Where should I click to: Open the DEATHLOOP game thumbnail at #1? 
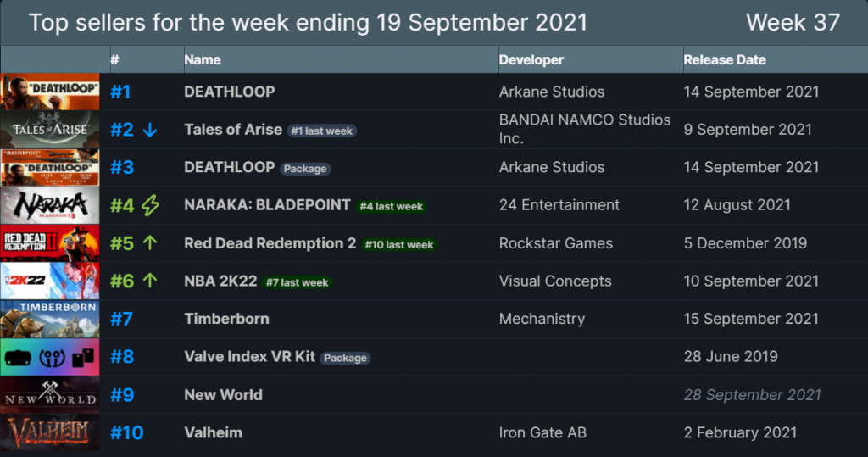pyautogui.click(x=50, y=92)
